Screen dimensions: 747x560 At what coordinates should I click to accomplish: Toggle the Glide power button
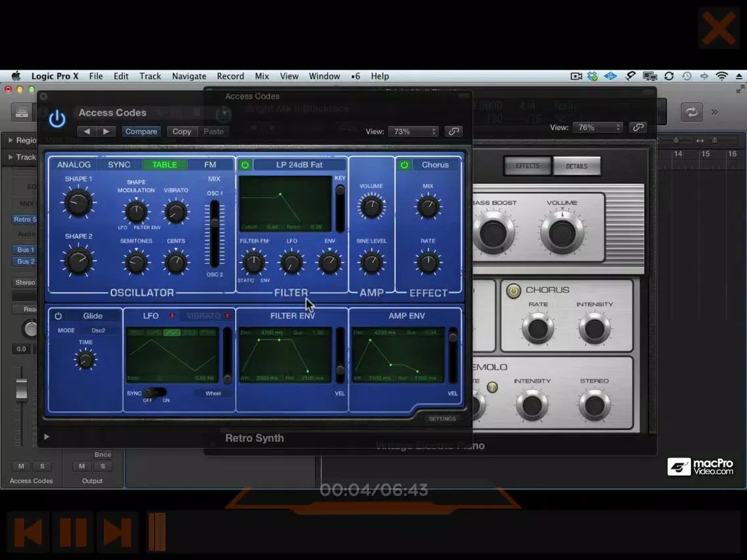58,315
